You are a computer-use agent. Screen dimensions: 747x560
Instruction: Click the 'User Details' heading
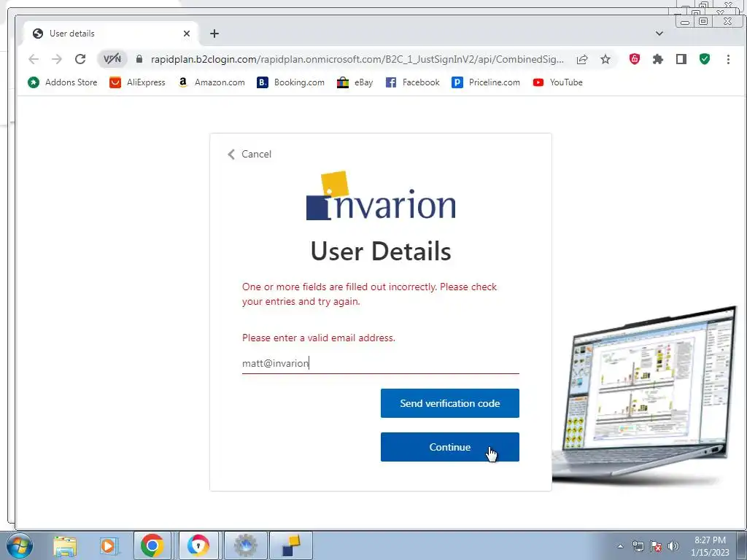click(381, 251)
